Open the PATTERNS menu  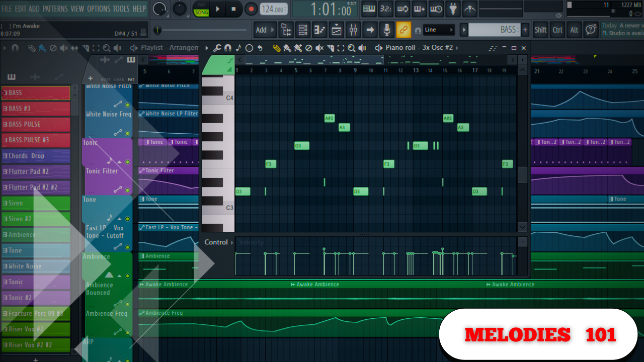(x=55, y=9)
